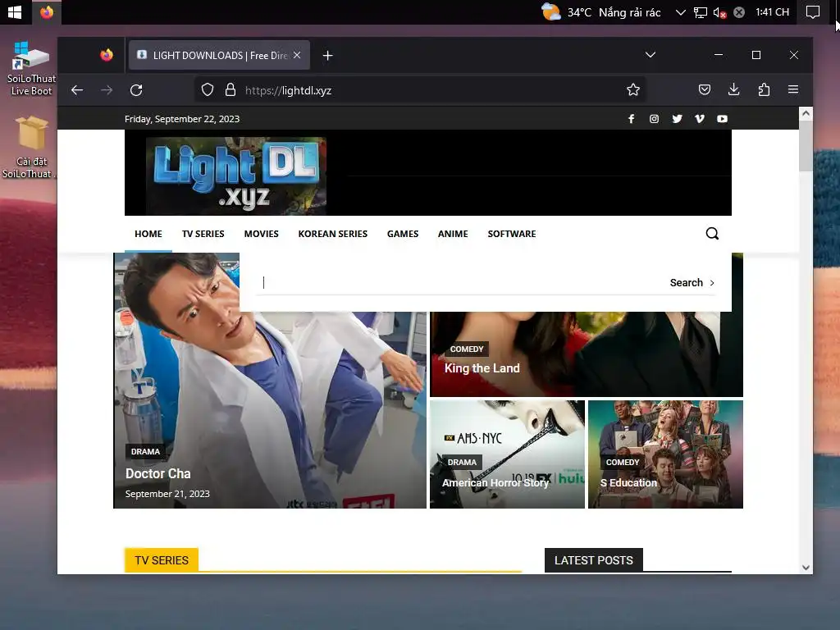Click the DRAMA tag on Doctor Cha
The height and width of the screenshot is (630, 840).
(145, 452)
